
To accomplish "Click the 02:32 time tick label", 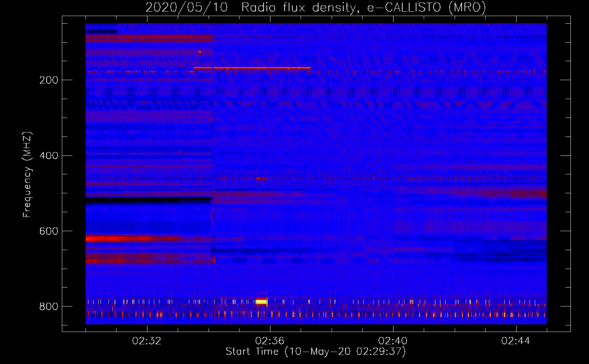I will [x=147, y=341].
